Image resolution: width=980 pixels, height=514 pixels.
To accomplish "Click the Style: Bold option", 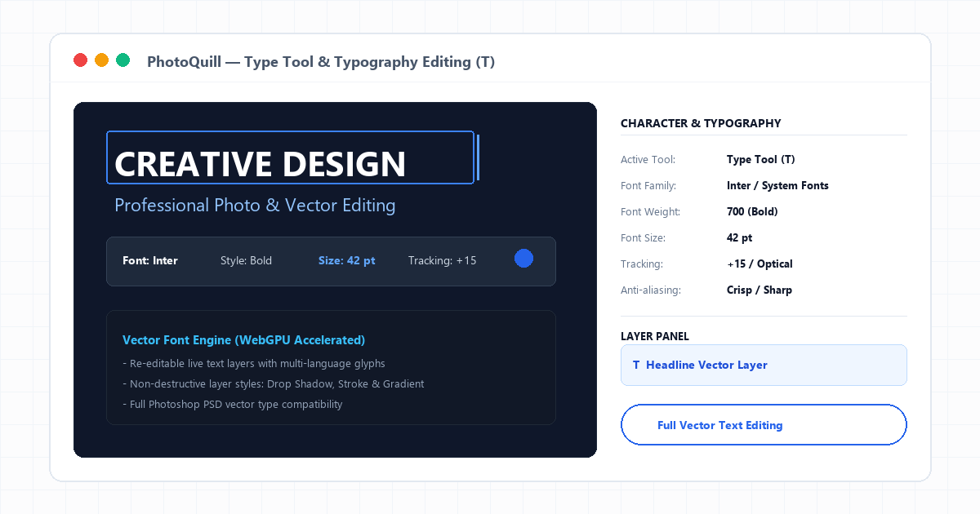I will coord(246,260).
